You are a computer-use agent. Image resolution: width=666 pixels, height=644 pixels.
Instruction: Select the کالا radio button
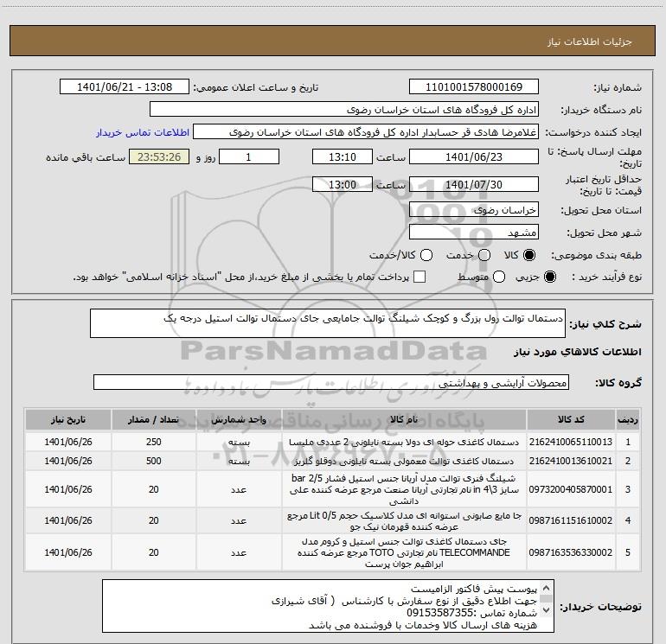[x=529, y=255]
